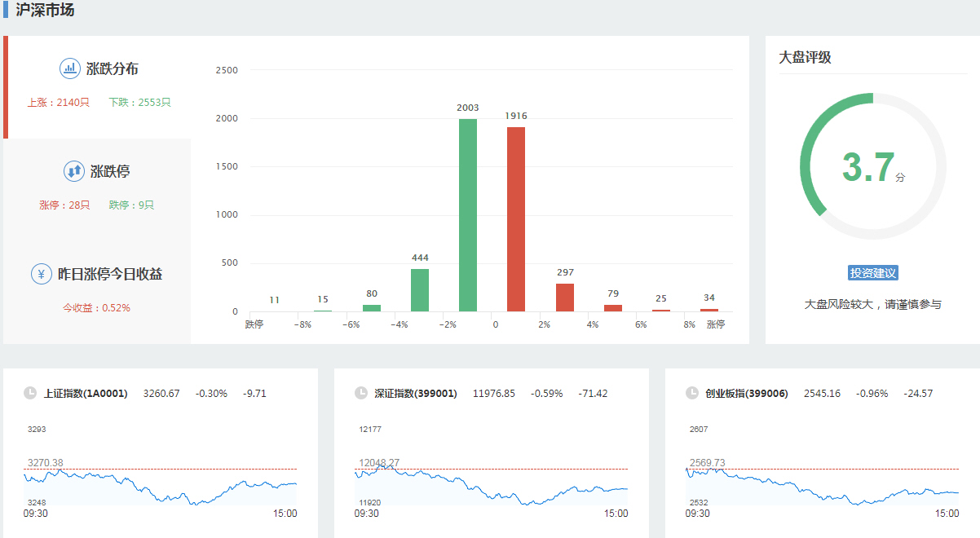Click the 昨日涨停今日收益 yen icon
The image size is (980, 538).
coord(42,274)
